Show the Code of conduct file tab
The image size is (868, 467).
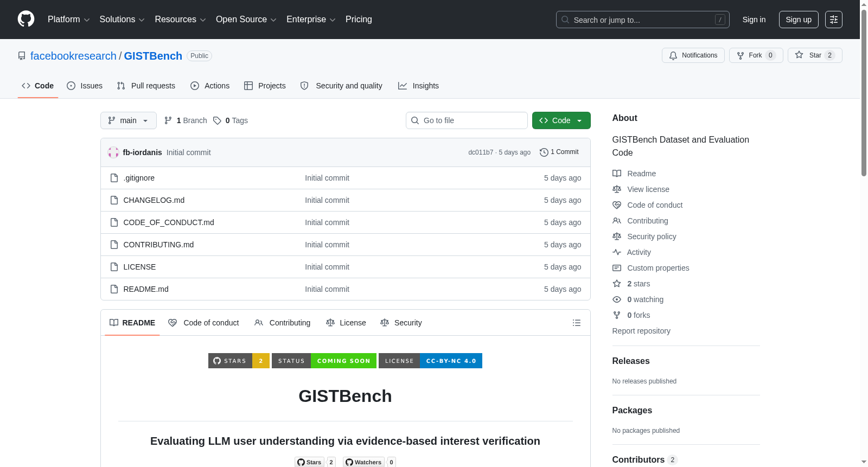coord(203,323)
